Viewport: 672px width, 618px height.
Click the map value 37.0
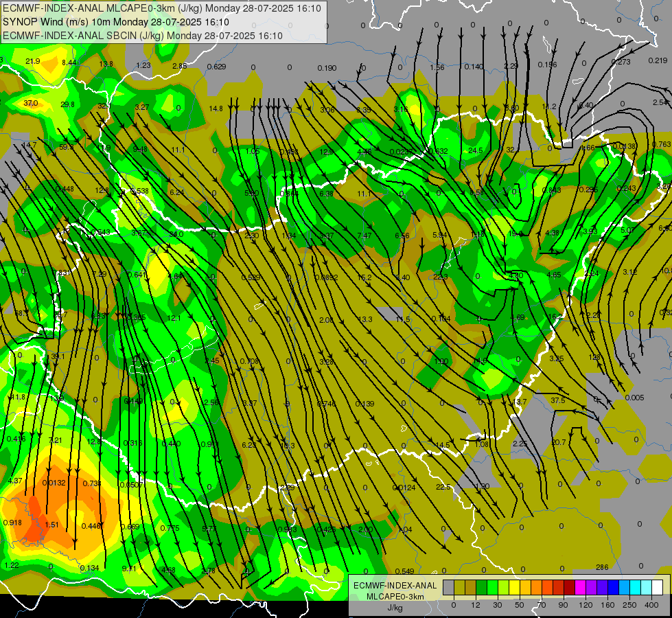tap(30, 104)
